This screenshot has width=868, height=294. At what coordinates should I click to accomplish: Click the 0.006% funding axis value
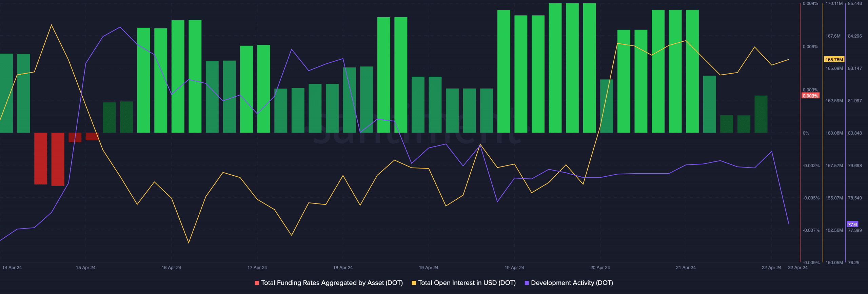(810, 47)
